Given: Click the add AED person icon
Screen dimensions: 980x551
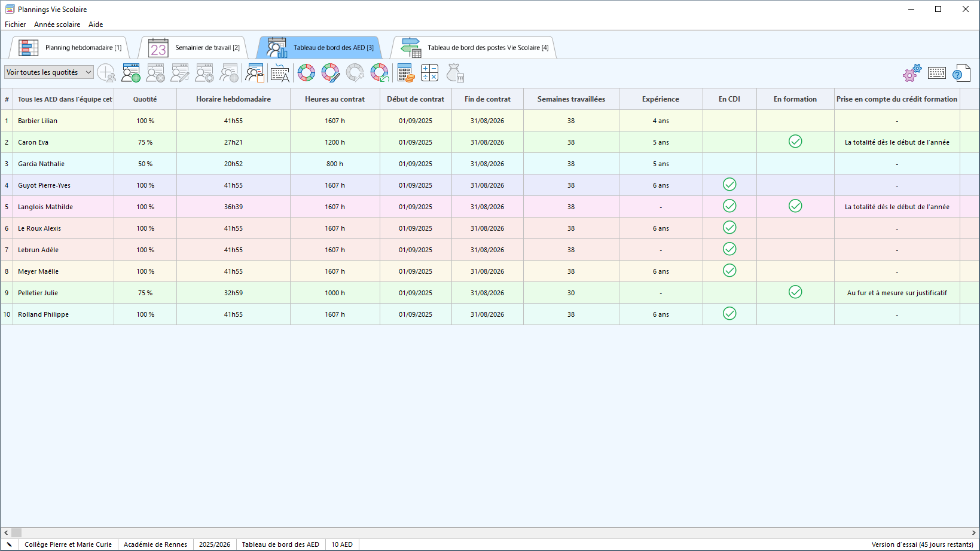Looking at the screenshot, I should 131,73.
